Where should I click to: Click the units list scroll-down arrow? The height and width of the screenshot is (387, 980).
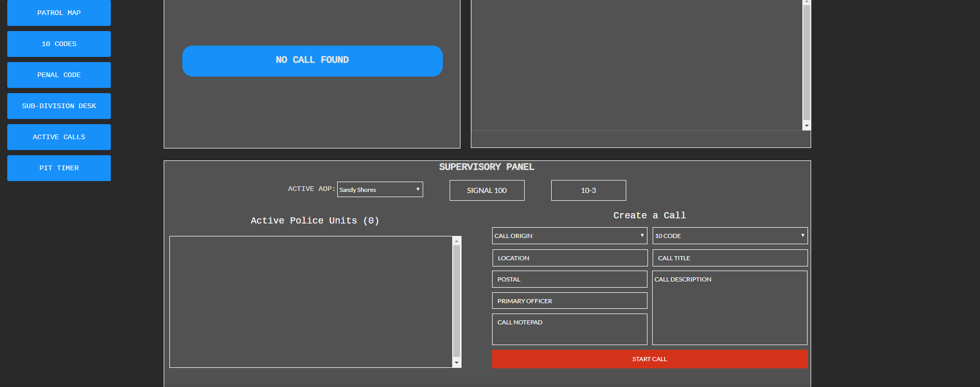coord(456,363)
